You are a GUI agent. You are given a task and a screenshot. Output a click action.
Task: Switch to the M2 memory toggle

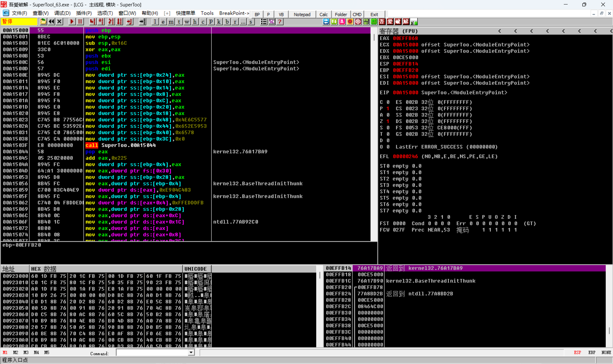click(x=16, y=353)
